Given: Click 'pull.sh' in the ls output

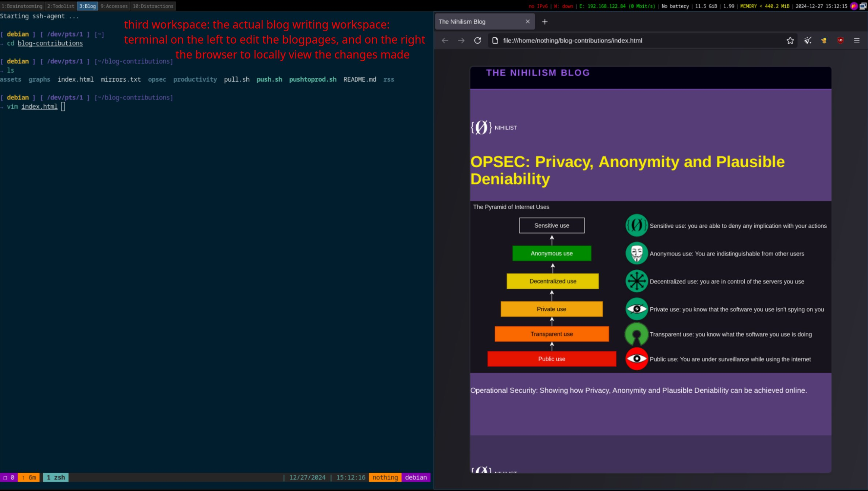Looking at the screenshot, I should (x=237, y=79).
